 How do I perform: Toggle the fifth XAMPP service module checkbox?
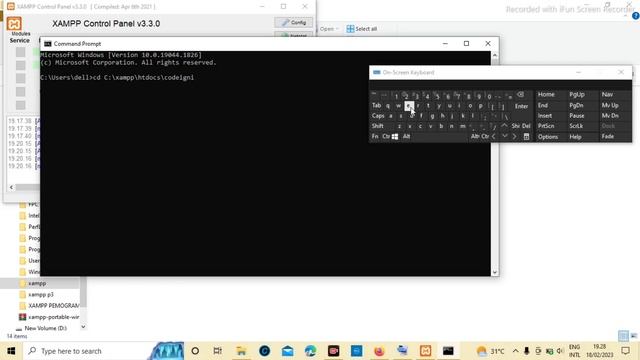pos(20,104)
